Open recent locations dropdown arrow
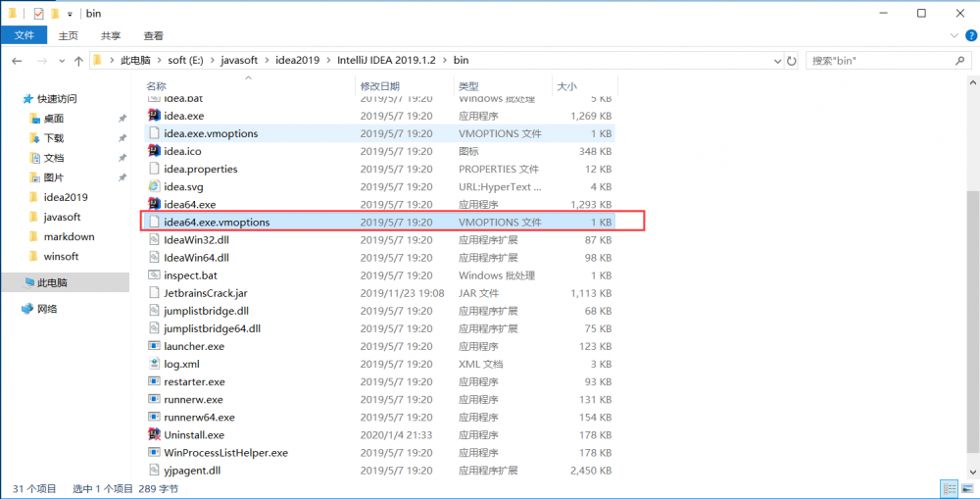 (x=61, y=61)
